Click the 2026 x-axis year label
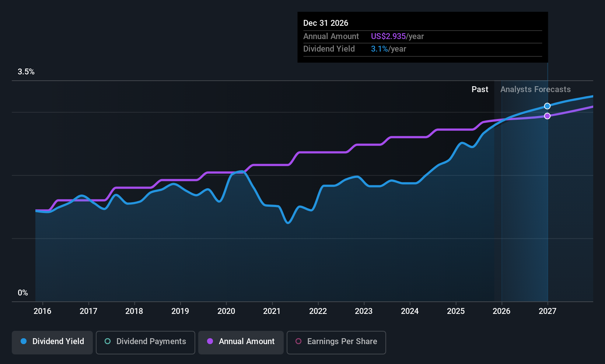 [501, 311]
